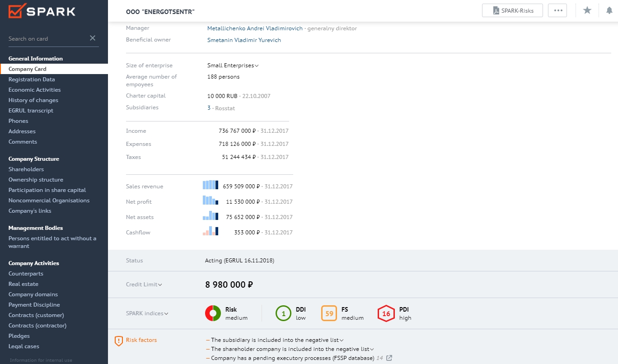
Task: Expand subsidiary negative list risk factor
Action: (277, 340)
